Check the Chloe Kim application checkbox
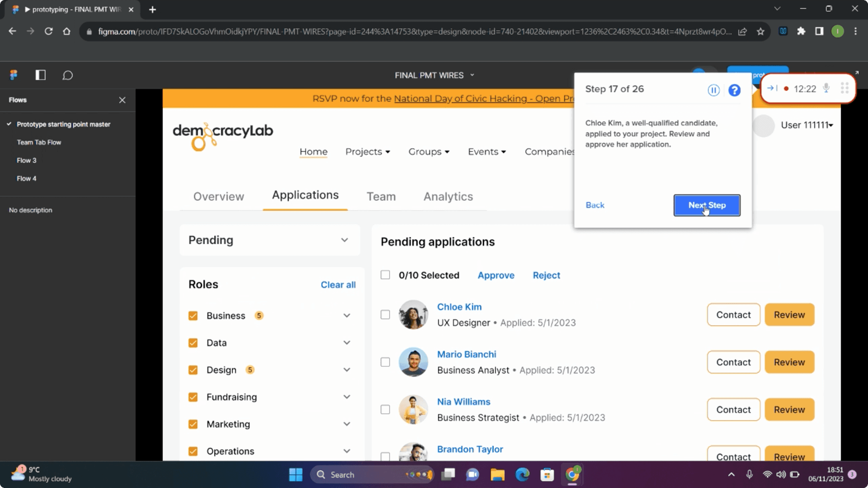Screen dimensions: 868x488 point(385,314)
